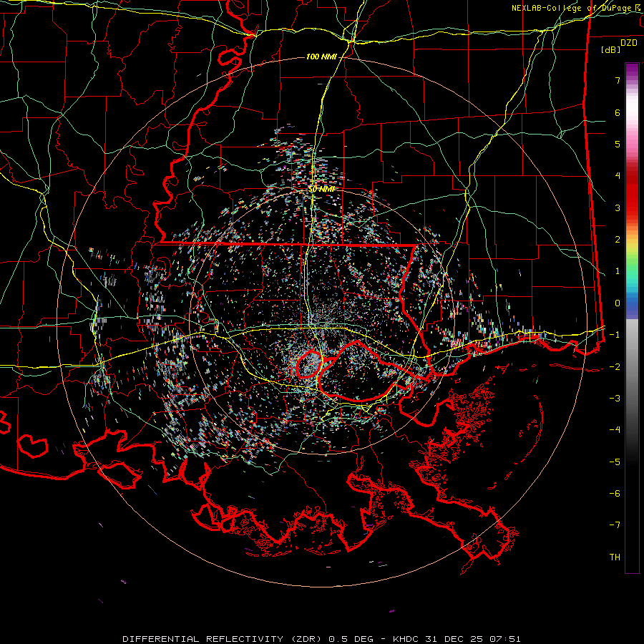Click the -1 tick label on color scale

click(615, 335)
